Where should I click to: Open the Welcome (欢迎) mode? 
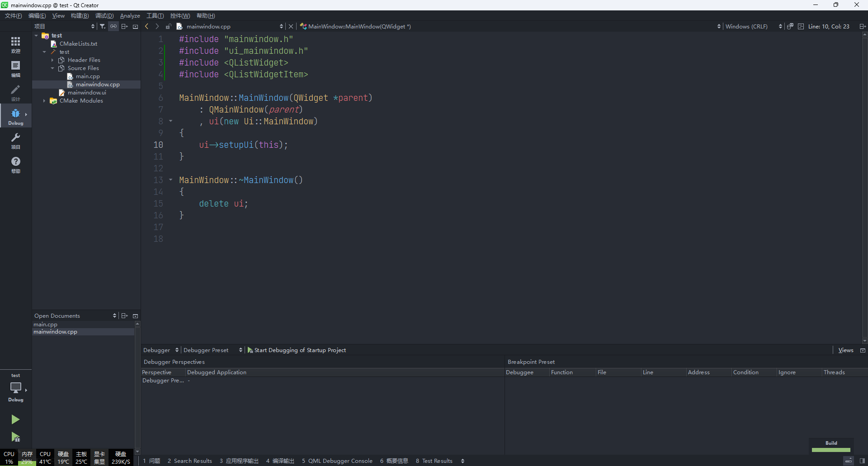tap(16, 44)
